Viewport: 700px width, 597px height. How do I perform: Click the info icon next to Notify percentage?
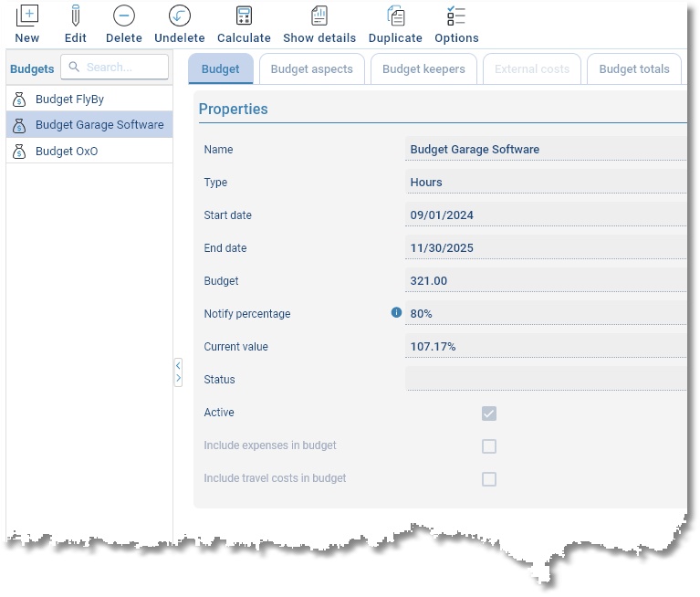pyautogui.click(x=396, y=312)
